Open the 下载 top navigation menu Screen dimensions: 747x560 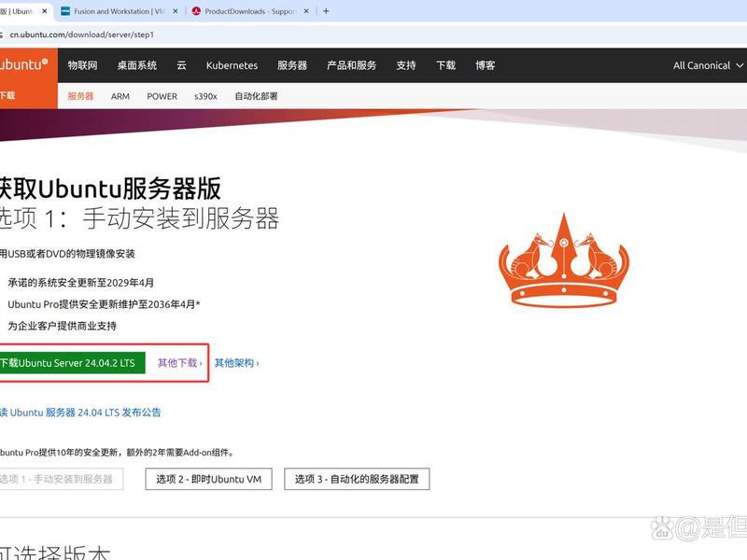click(446, 65)
